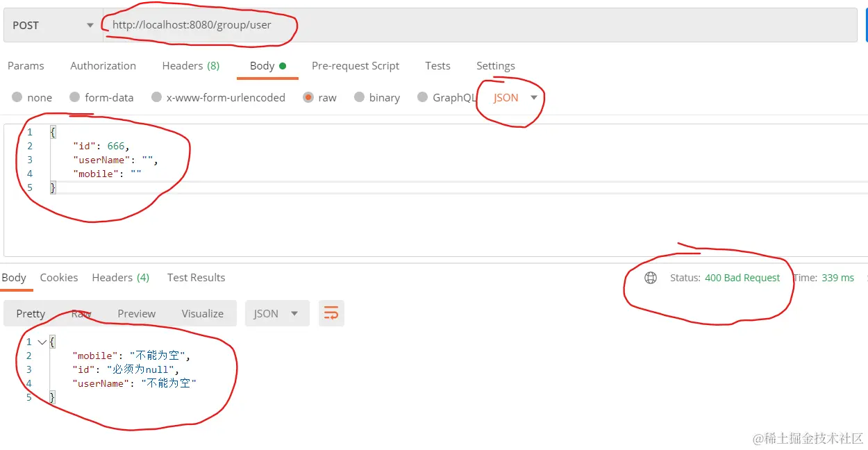Collapse the response JSON fold arrow
The height and width of the screenshot is (450, 868).
click(42, 342)
